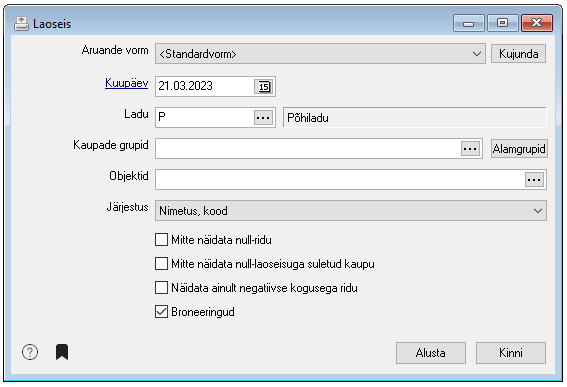Tick Näidata ainult negatiivse kogusega ridu

click(161, 288)
